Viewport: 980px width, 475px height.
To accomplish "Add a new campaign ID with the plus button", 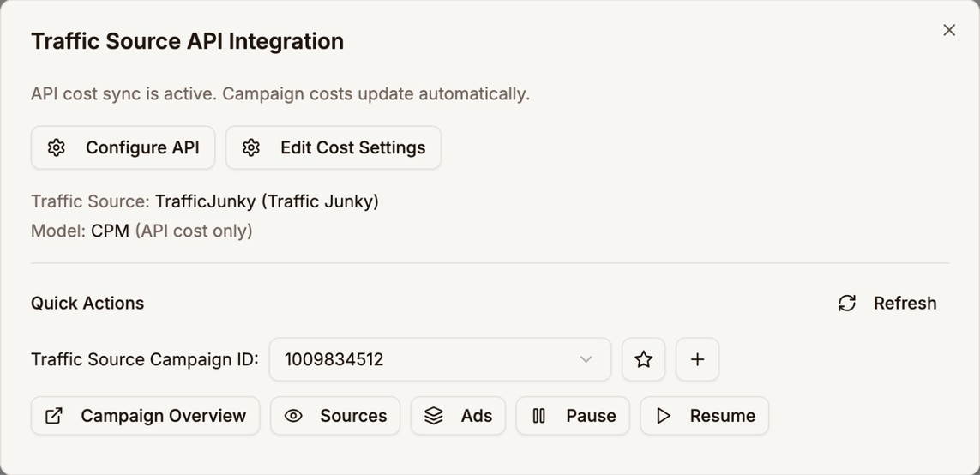I will [x=698, y=359].
